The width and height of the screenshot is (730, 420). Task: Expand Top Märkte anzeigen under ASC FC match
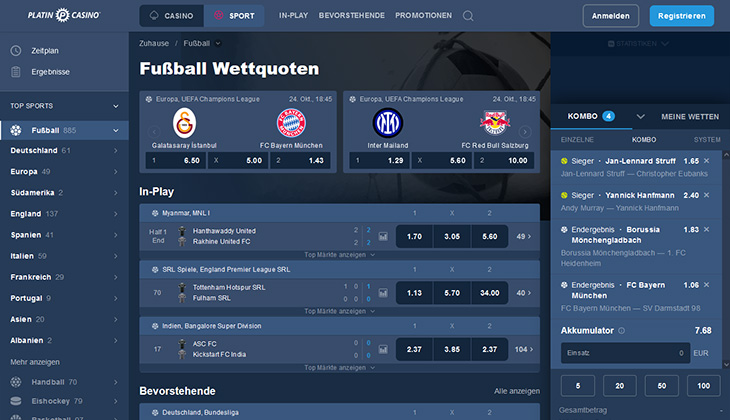coord(339,367)
